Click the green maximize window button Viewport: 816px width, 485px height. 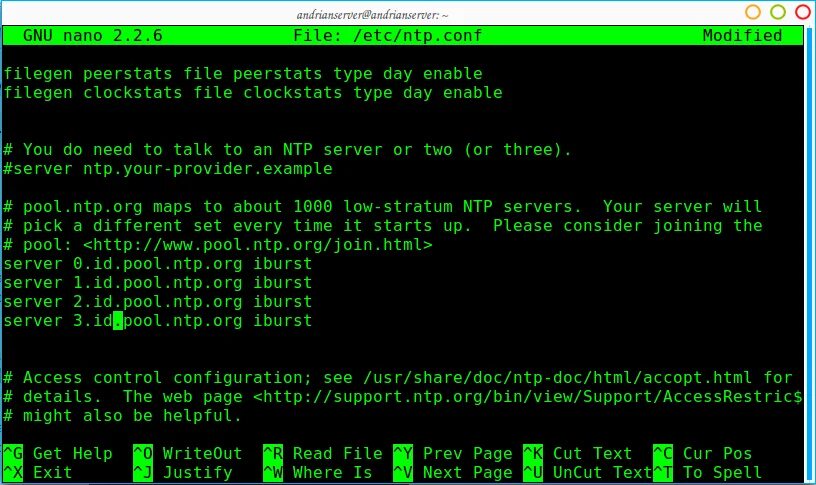(x=777, y=11)
